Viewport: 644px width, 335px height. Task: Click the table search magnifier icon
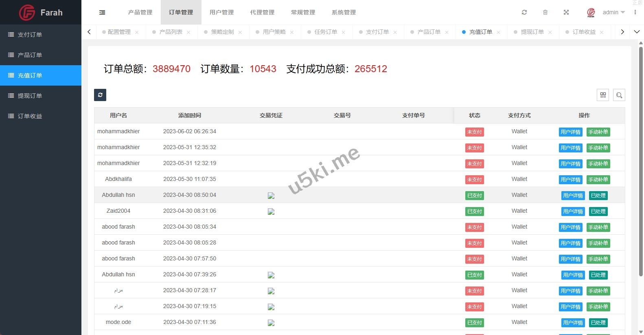point(619,95)
